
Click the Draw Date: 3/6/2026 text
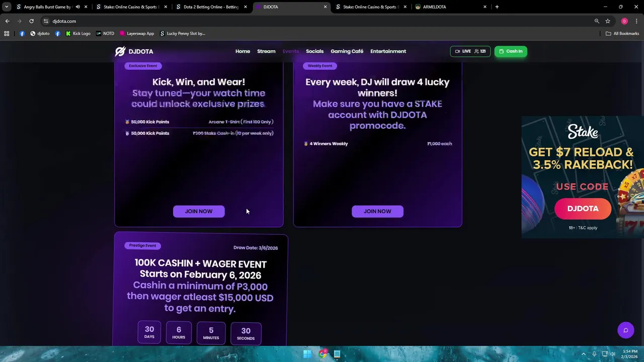[x=256, y=247]
